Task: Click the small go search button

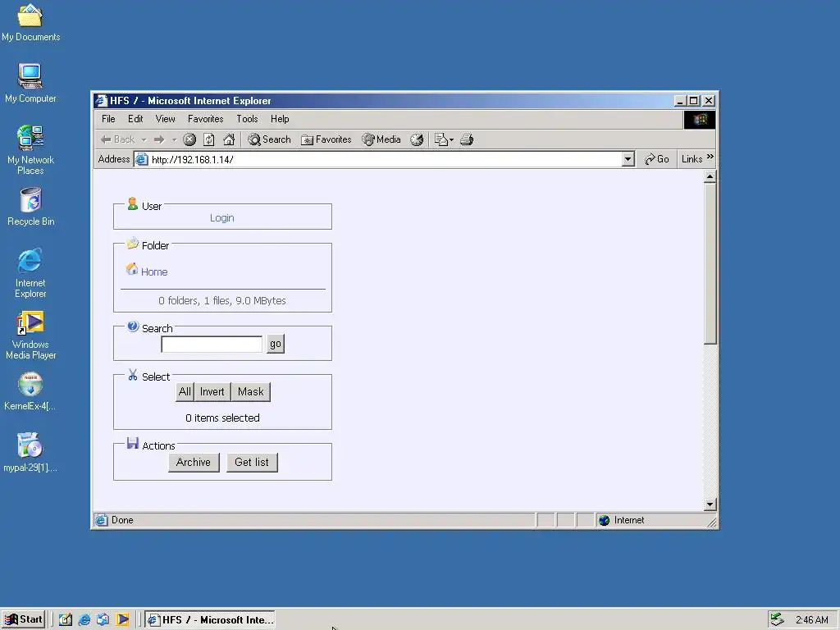Action: pos(276,344)
